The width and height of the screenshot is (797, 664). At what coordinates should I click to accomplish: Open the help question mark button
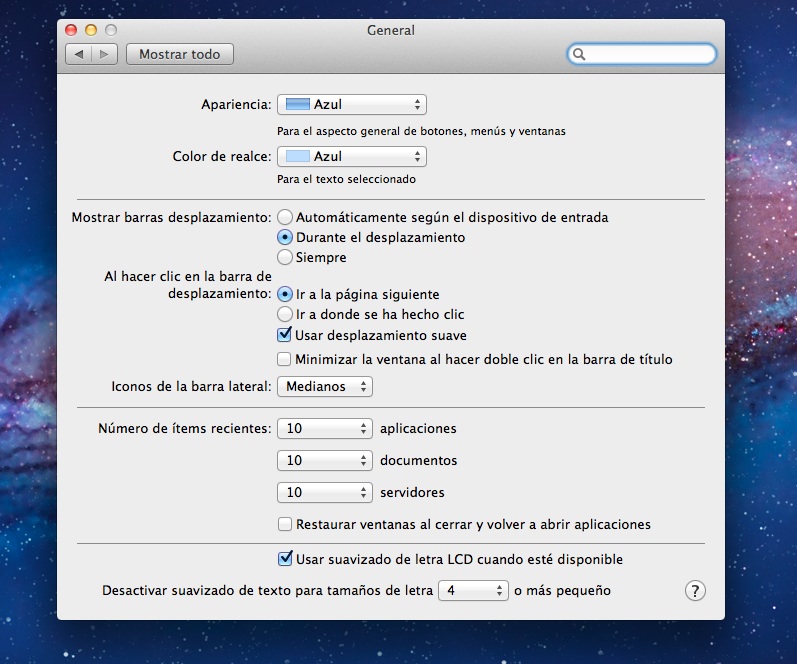pos(695,590)
